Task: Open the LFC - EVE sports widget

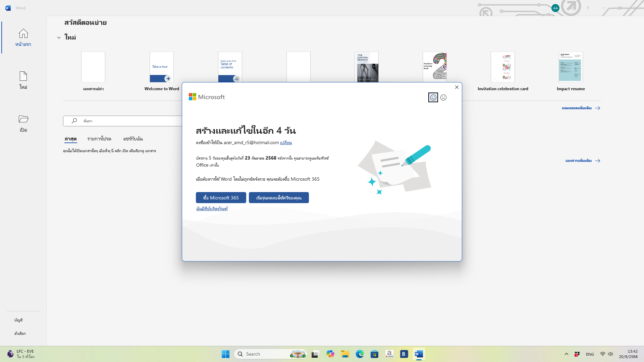Action: point(21,354)
